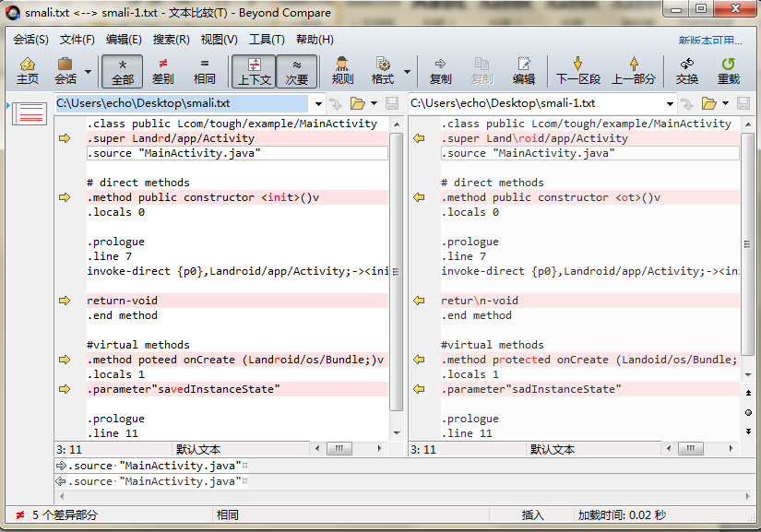Toggle 相同 to show identical lines

coord(204,71)
